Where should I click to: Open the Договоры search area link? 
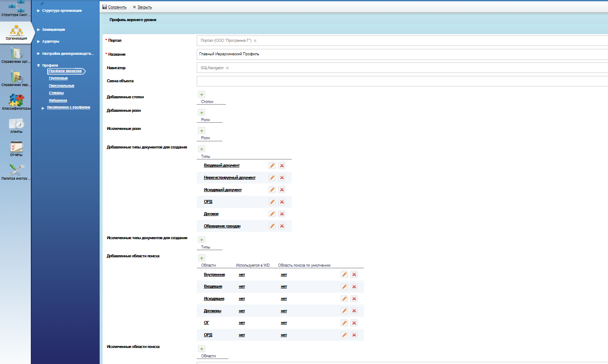point(212,311)
